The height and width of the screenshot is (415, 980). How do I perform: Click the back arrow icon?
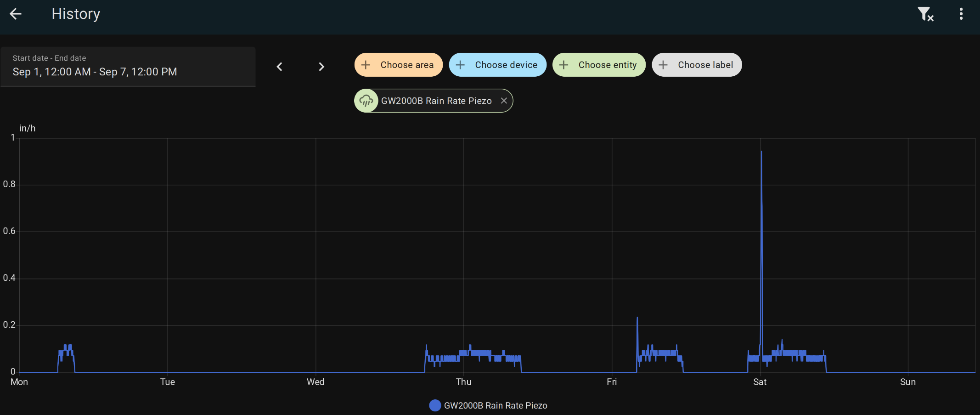coord(16,14)
